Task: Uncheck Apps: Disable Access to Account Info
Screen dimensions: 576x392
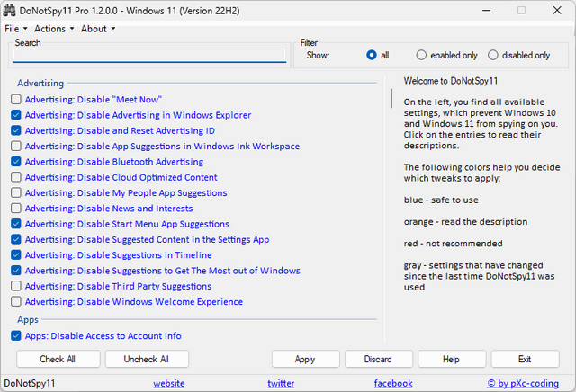Action: [x=16, y=336]
